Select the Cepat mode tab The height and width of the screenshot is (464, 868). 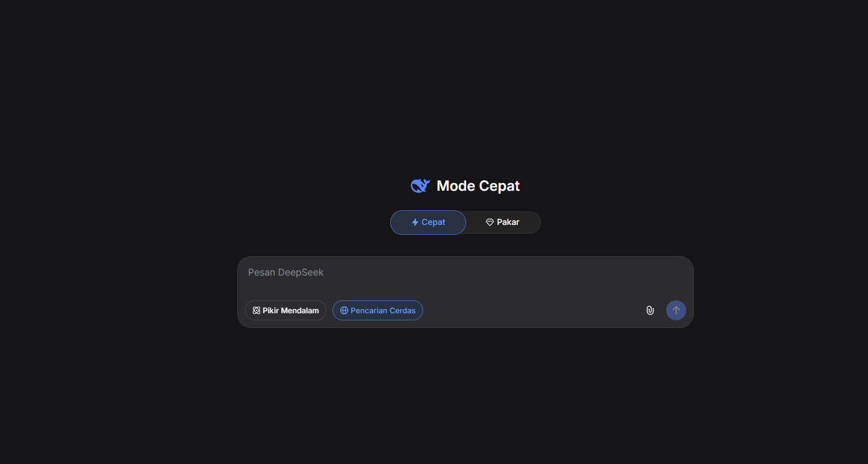(428, 223)
